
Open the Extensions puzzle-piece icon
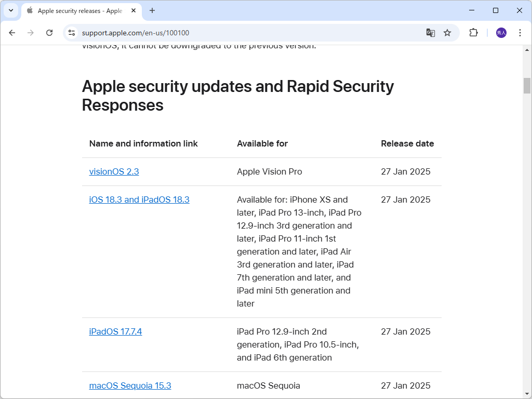(x=473, y=32)
